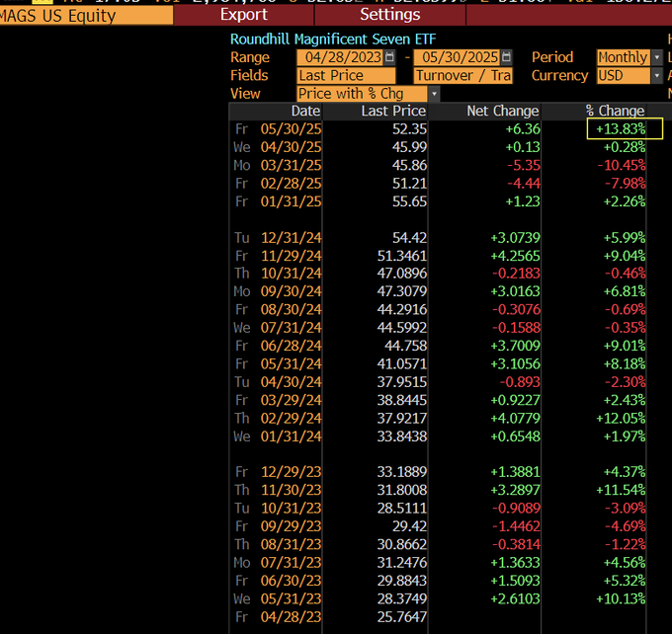Screen dimensions: 672x634
Task: Select the +1.3633 net change value
Action: coord(515,563)
